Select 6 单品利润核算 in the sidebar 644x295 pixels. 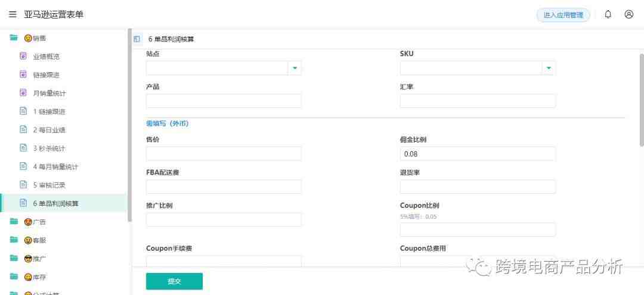pyautogui.click(x=64, y=203)
